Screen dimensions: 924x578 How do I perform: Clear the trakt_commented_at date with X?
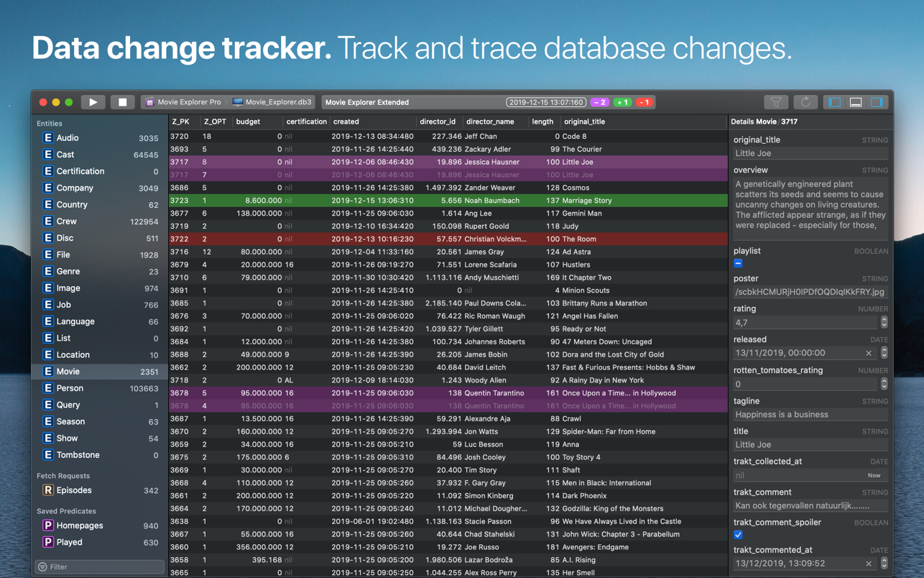tap(869, 564)
